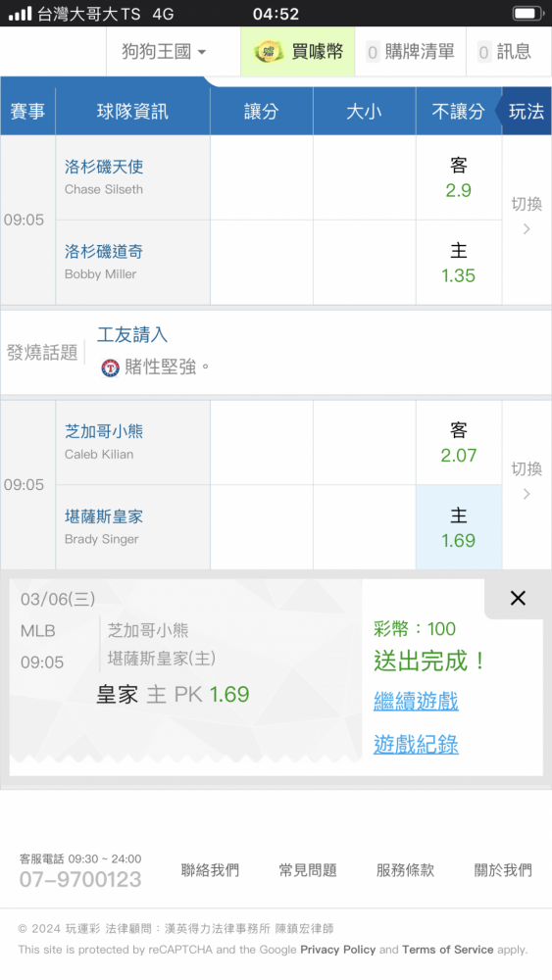Select away odds 2.07 for 芝加哥小熊
Image resolution: width=552 pixels, height=980 pixels.
point(459,443)
